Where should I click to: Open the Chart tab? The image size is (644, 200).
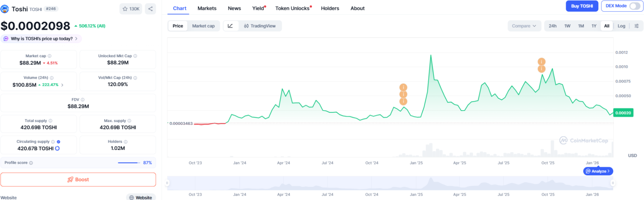180,8
